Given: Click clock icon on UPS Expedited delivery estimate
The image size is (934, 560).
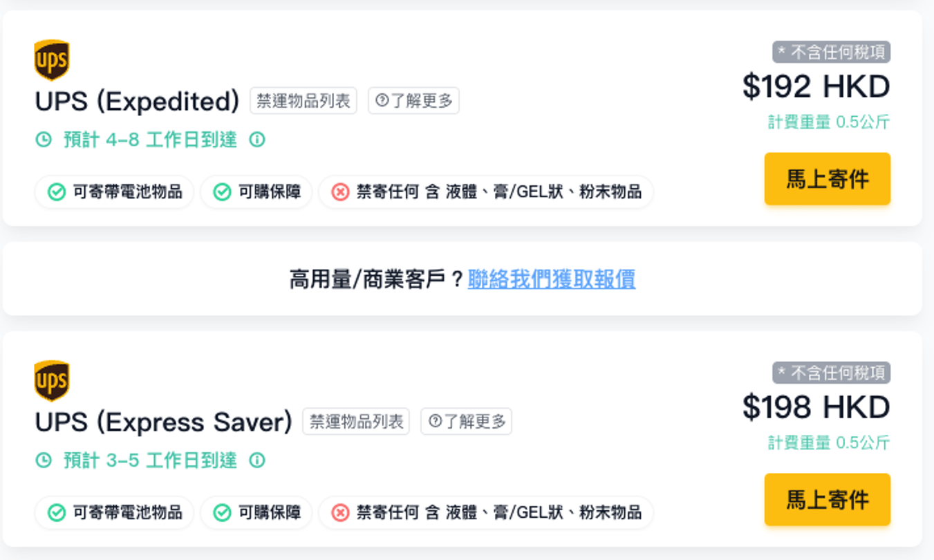Looking at the screenshot, I should point(44,140).
